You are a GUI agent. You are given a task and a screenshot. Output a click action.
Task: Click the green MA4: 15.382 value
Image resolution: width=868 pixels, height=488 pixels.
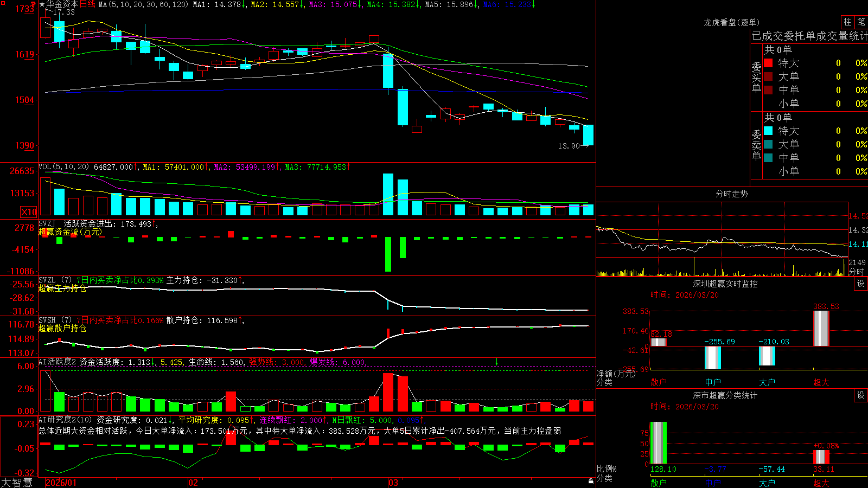pos(392,4)
